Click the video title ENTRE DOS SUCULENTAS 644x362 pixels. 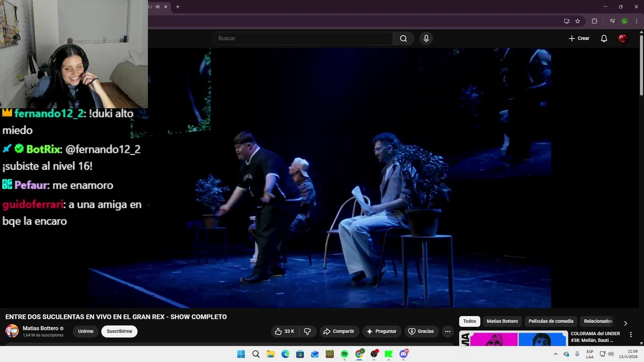(x=116, y=317)
